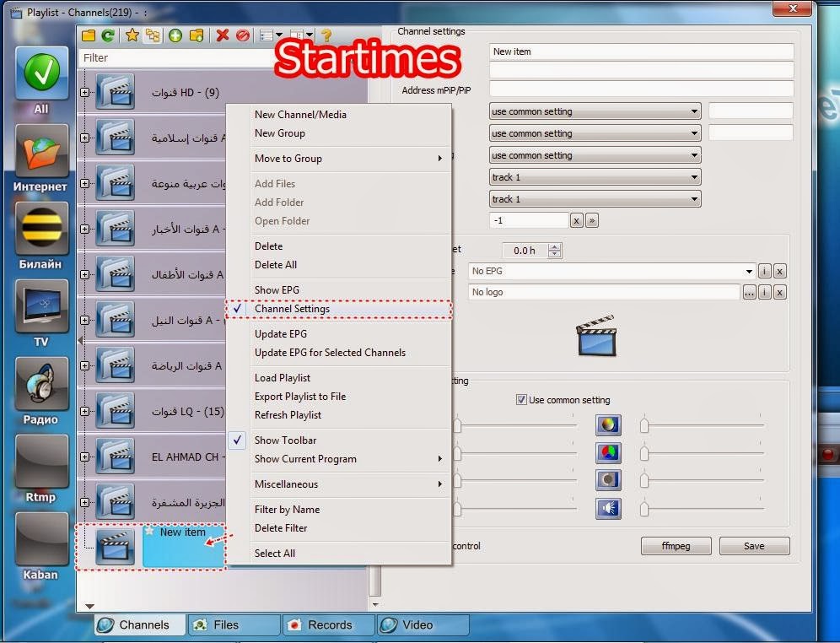Choose Export Playlist to File
Image resolution: width=840 pixels, height=643 pixels.
click(x=300, y=396)
